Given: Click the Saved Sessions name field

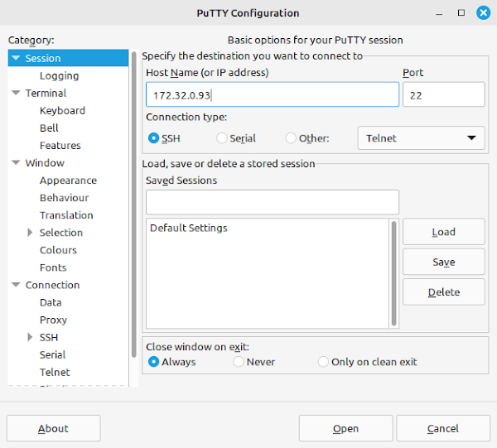Looking at the screenshot, I should click(x=273, y=202).
